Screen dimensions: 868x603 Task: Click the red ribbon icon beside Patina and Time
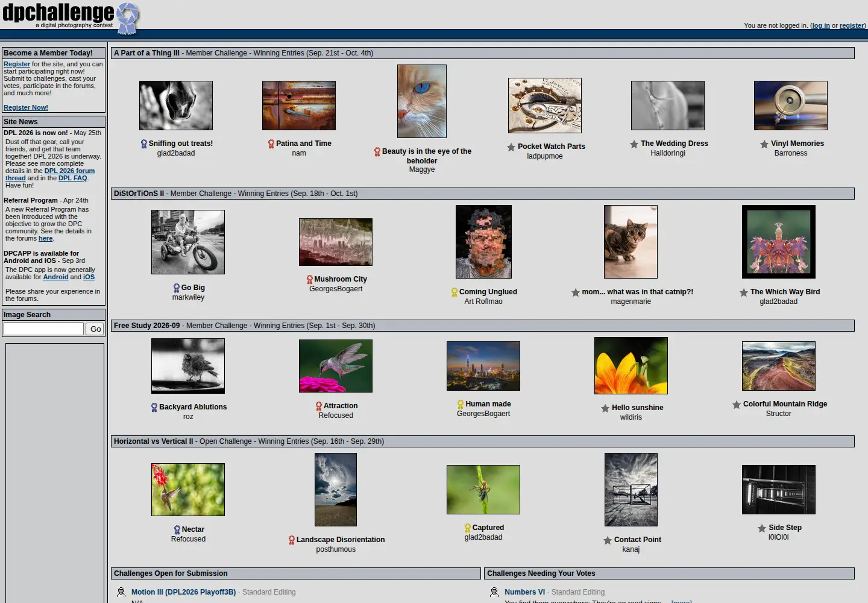point(271,144)
